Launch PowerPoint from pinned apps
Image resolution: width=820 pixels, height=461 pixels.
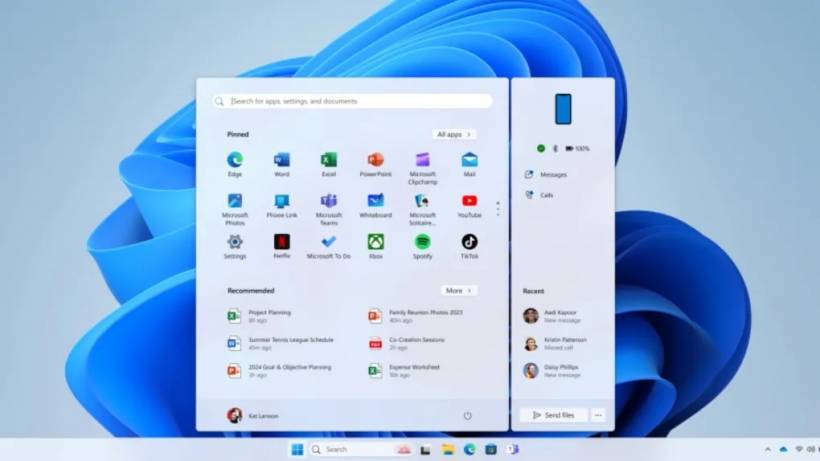pyautogui.click(x=375, y=164)
